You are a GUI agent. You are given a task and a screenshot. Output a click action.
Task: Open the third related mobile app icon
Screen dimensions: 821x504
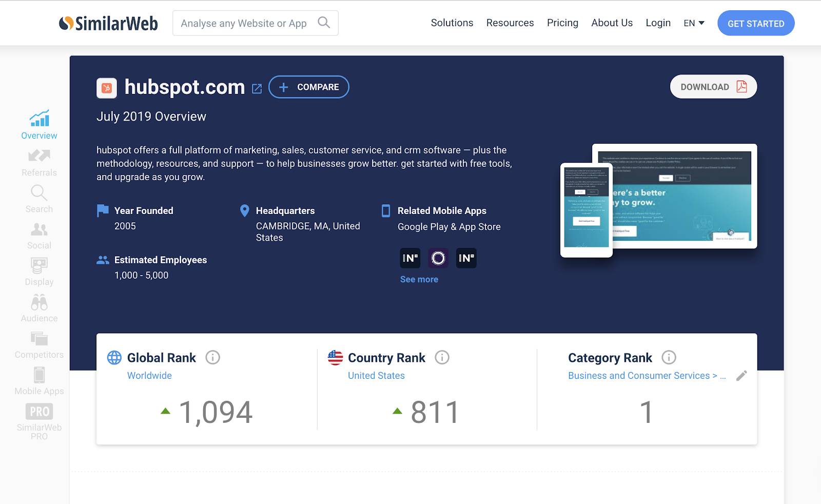tap(466, 258)
